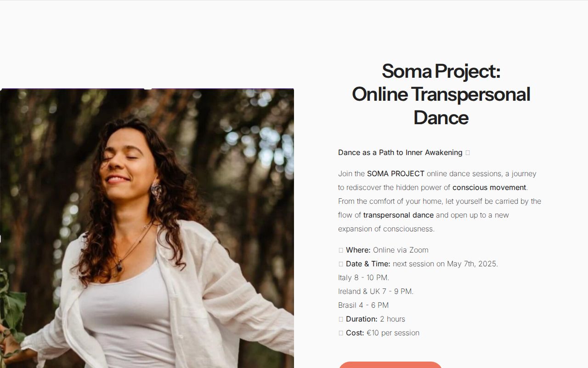Click the emoji after "Inner Awakening"
Image resolution: width=588 pixels, height=368 pixels.
[467, 152]
